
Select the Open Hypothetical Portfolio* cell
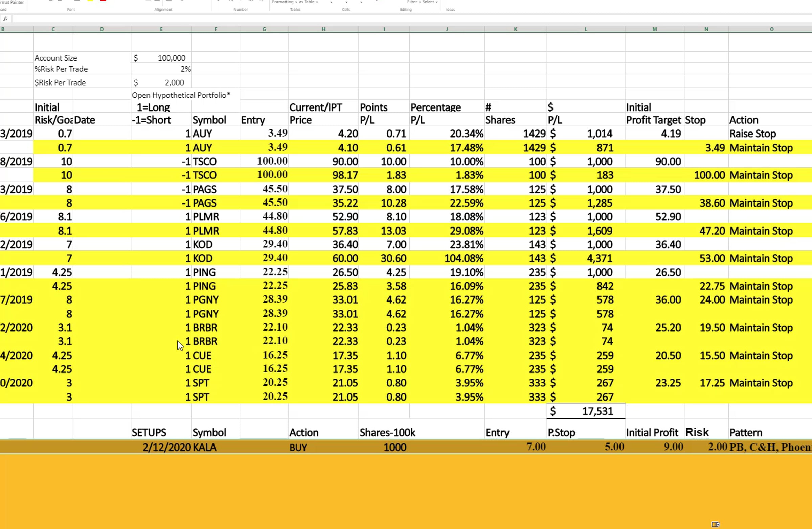pos(181,95)
